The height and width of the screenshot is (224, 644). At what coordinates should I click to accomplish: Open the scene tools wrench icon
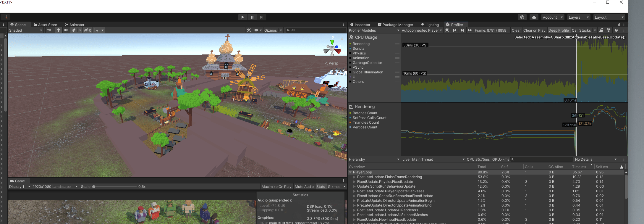coord(249,30)
